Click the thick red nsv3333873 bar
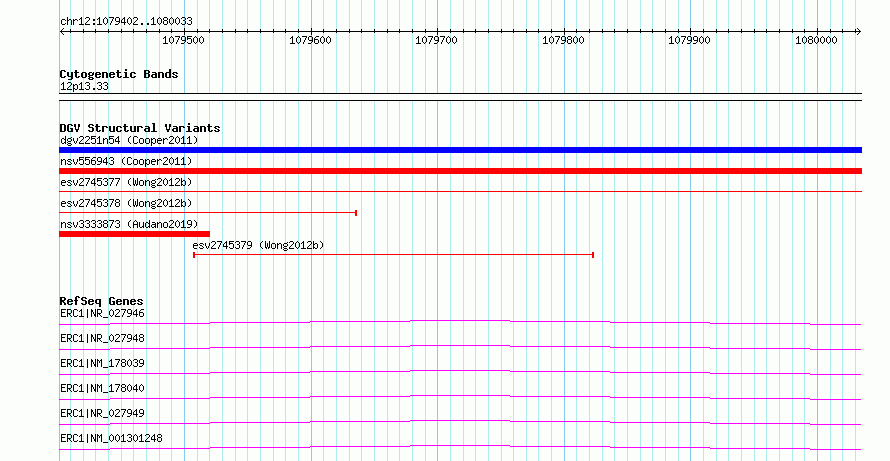 click(135, 234)
